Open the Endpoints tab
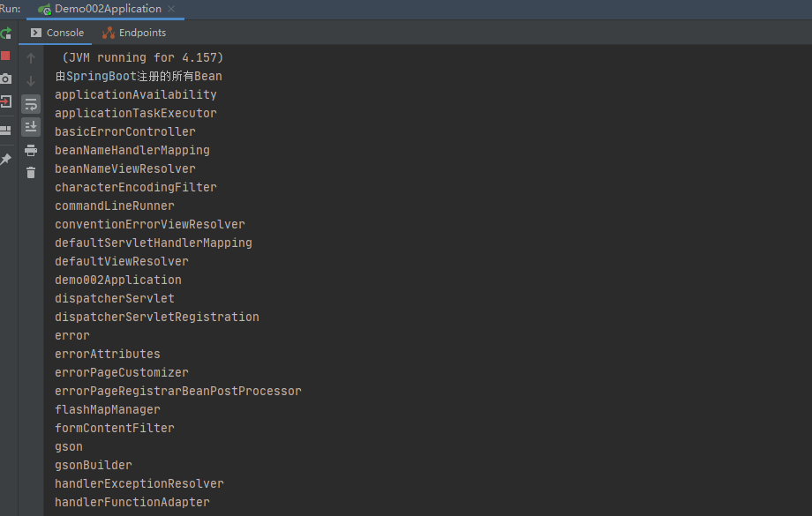Viewport: 812px width, 516px height. coord(134,33)
